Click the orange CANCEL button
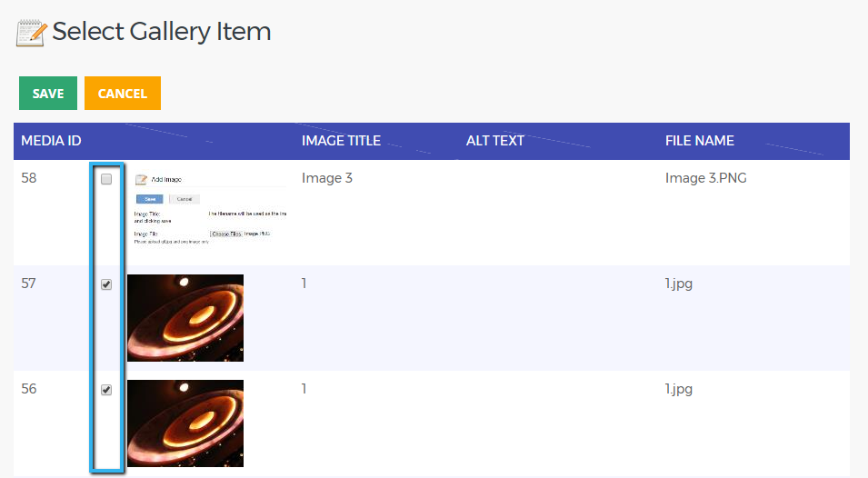868x478 pixels. click(x=123, y=93)
